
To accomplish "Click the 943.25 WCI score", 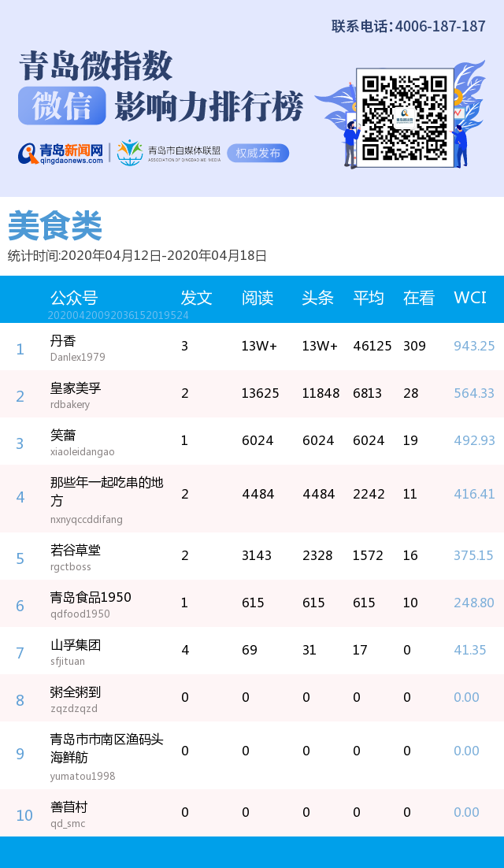I will (x=474, y=346).
